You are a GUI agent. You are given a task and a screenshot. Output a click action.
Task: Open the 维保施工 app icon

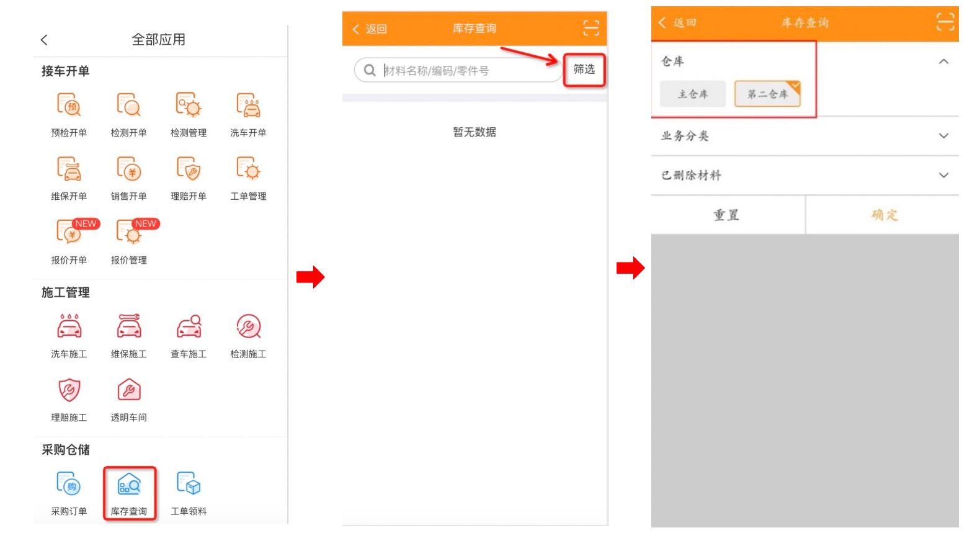point(128,326)
